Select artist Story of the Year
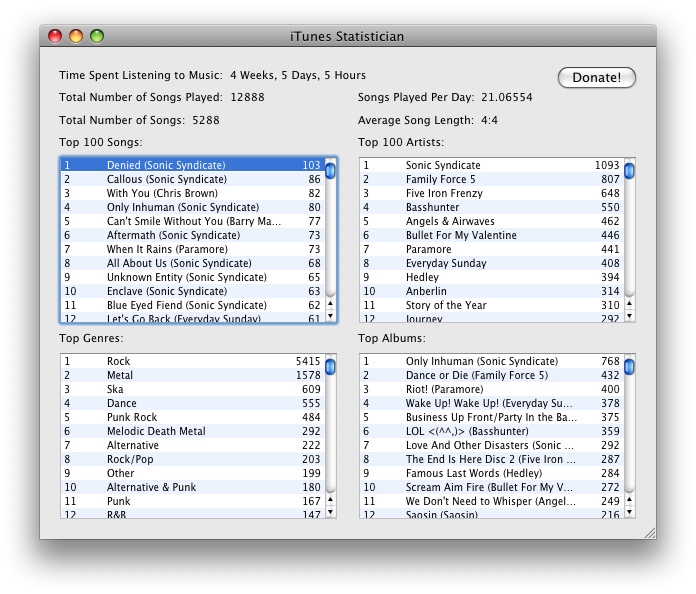The height and width of the screenshot is (594, 696). 492,305
